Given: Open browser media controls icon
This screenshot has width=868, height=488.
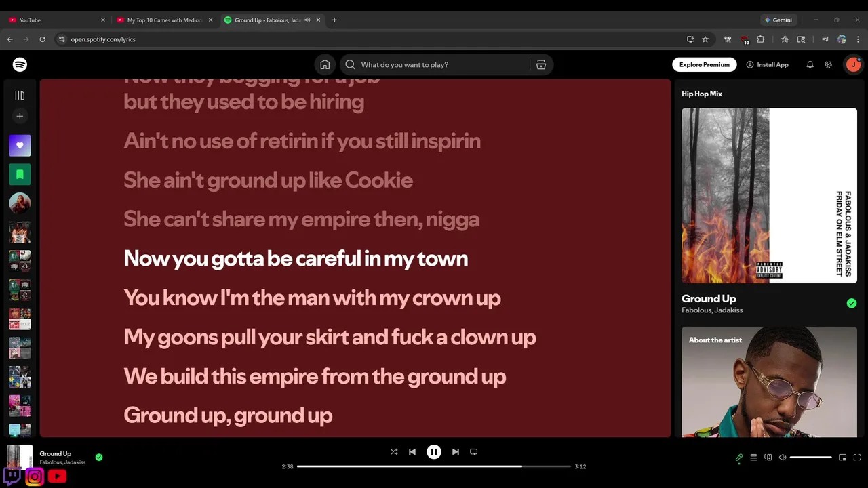Looking at the screenshot, I should [x=825, y=39].
